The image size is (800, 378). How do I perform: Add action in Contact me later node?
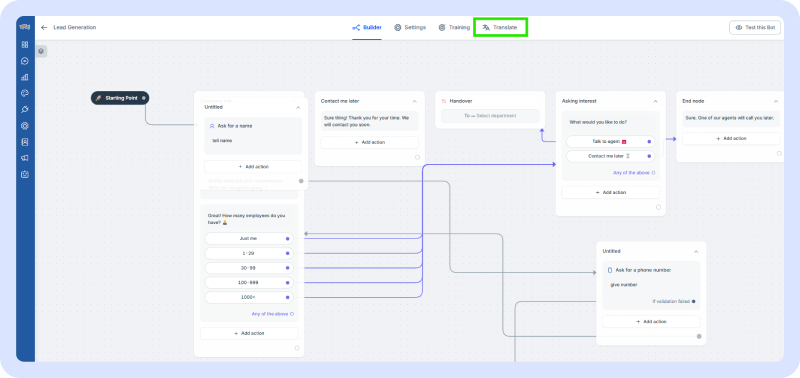(369, 142)
